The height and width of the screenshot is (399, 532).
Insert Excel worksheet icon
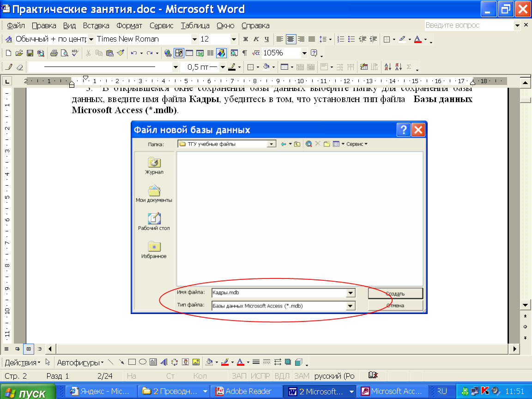pos(200,53)
